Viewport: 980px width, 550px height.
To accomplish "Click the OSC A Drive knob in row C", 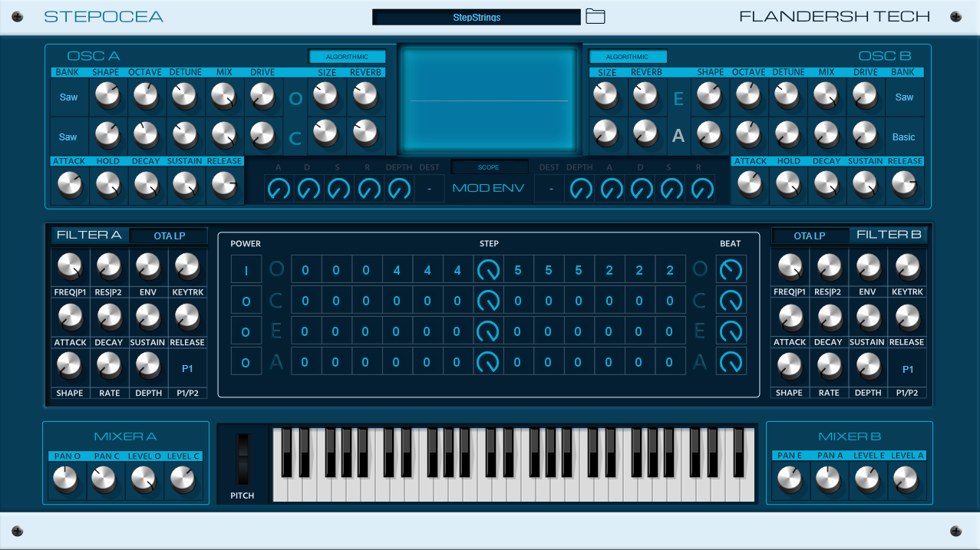I will [x=262, y=136].
